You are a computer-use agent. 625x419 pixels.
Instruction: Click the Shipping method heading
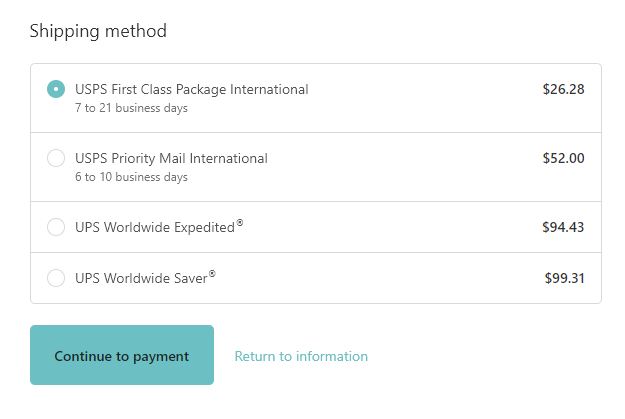98,31
